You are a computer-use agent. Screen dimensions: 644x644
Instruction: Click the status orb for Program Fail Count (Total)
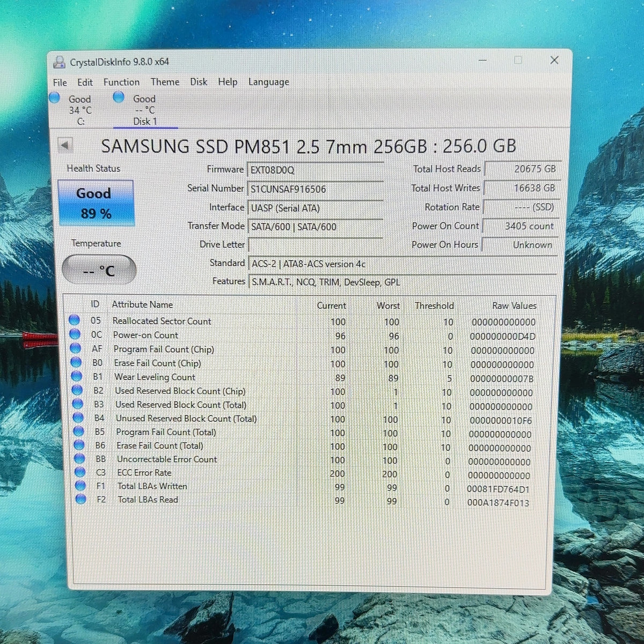(79, 431)
